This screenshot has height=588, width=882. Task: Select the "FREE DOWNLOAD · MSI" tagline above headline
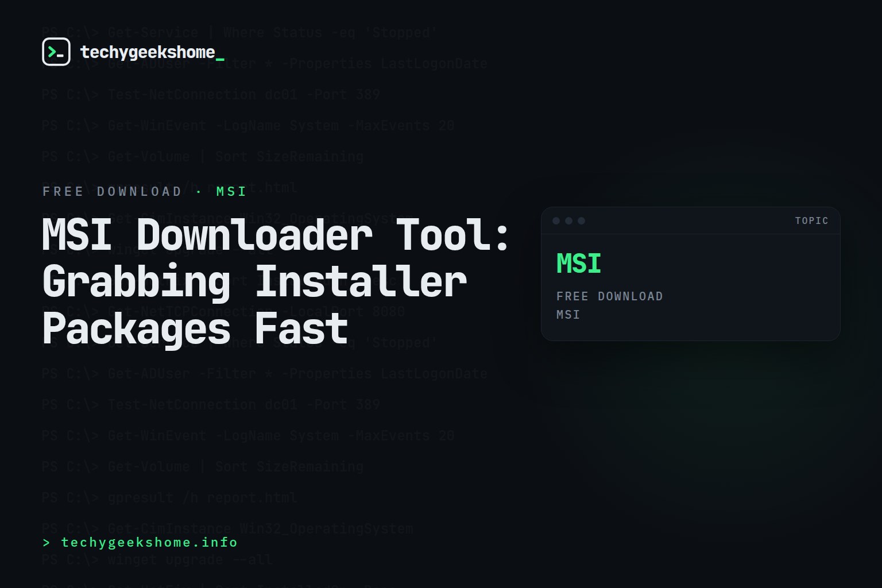pos(144,191)
